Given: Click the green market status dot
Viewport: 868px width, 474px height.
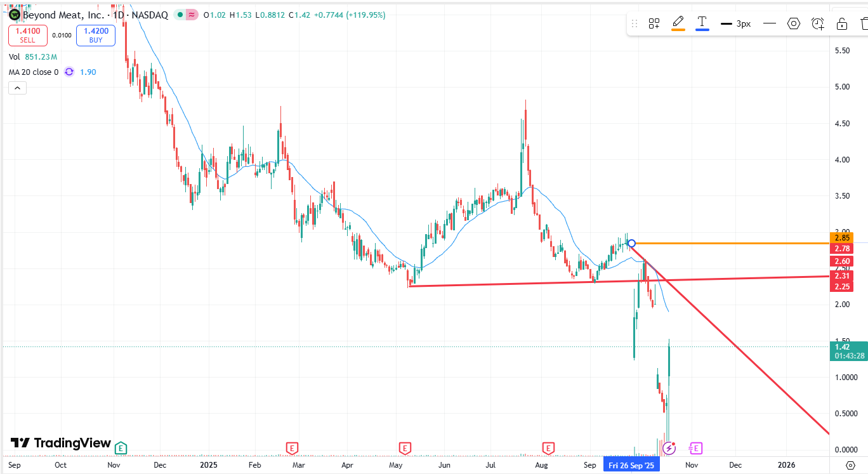Looking at the screenshot, I should pyautogui.click(x=180, y=15).
